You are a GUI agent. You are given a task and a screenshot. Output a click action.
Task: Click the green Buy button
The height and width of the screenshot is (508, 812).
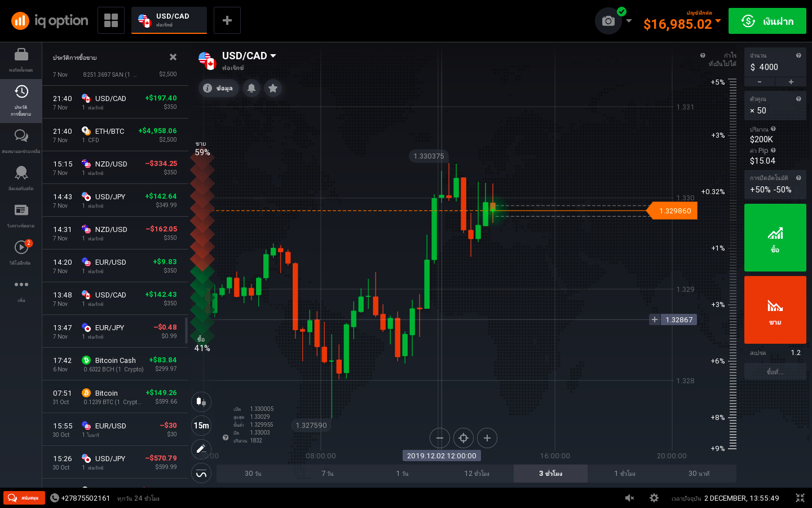click(775, 238)
